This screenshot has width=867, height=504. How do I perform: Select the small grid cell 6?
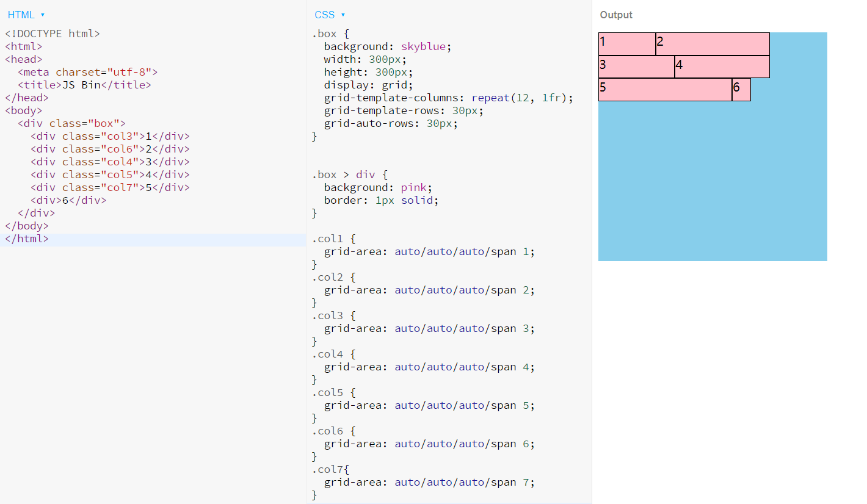tap(741, 90)
